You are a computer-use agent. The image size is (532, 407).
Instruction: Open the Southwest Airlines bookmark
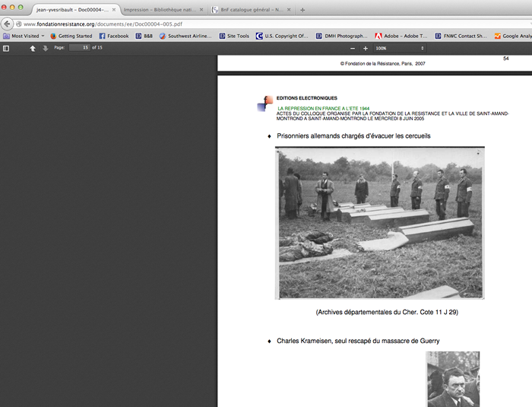tap(185, 36)
